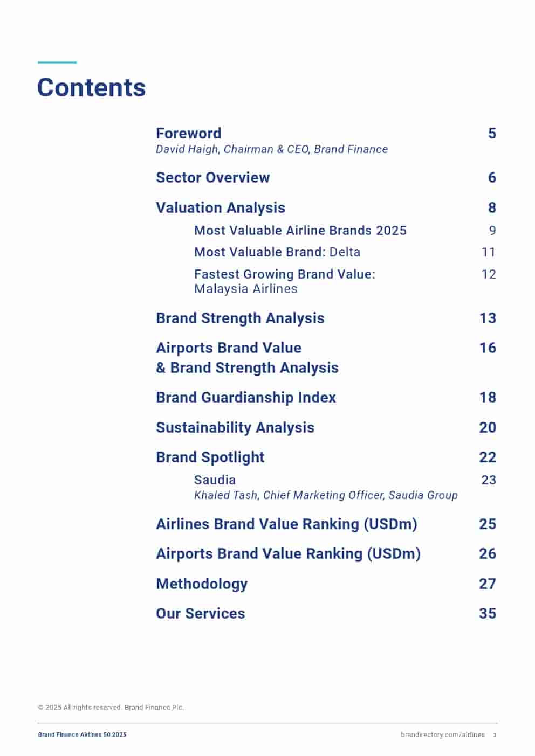Image resolution: width=535 pixels, height=756 pixels.
Task: Open Most Valuable Airline Brands 2025
Action: (300, 231)
